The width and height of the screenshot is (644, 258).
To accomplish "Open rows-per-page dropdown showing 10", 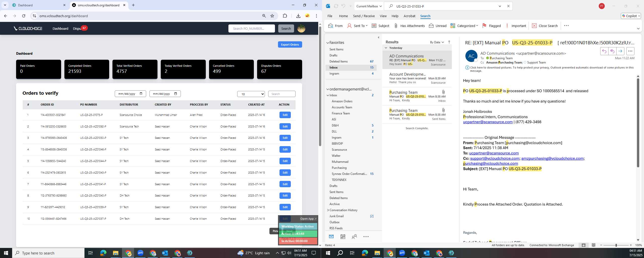I will pos(251,94).
